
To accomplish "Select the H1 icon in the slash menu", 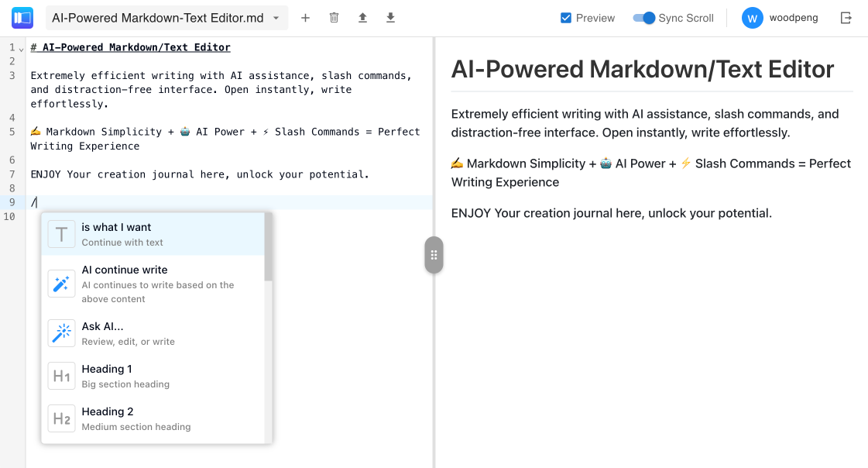I will [x=61, y=375].
